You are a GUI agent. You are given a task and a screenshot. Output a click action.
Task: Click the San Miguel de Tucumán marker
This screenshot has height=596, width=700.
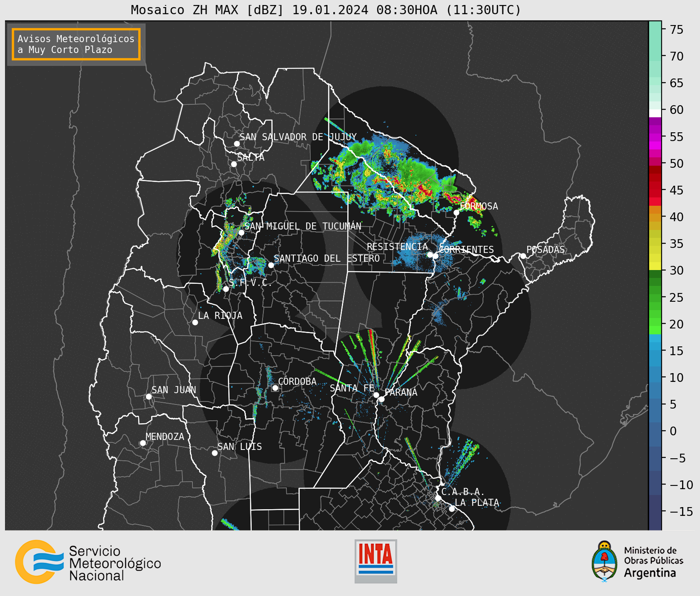(241, 232)
